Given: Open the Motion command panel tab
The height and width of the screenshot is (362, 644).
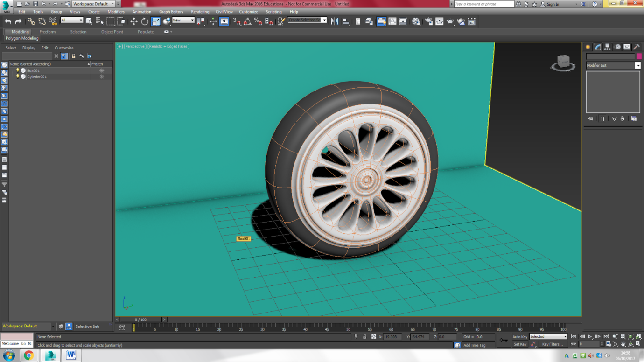Looking at the screenshot, I should tap(617, 47).
